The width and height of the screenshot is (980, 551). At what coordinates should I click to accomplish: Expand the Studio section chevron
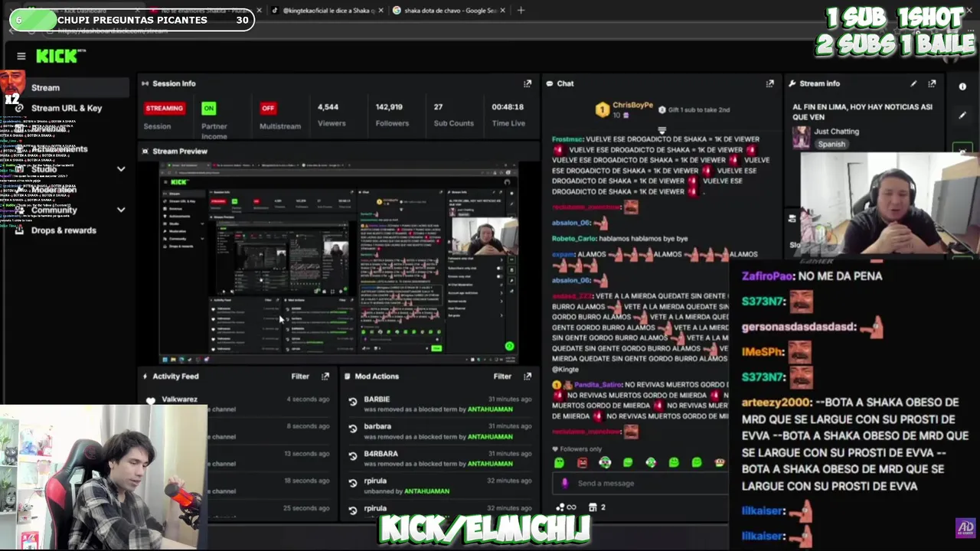pyautogui.click(x=121, y=169)
